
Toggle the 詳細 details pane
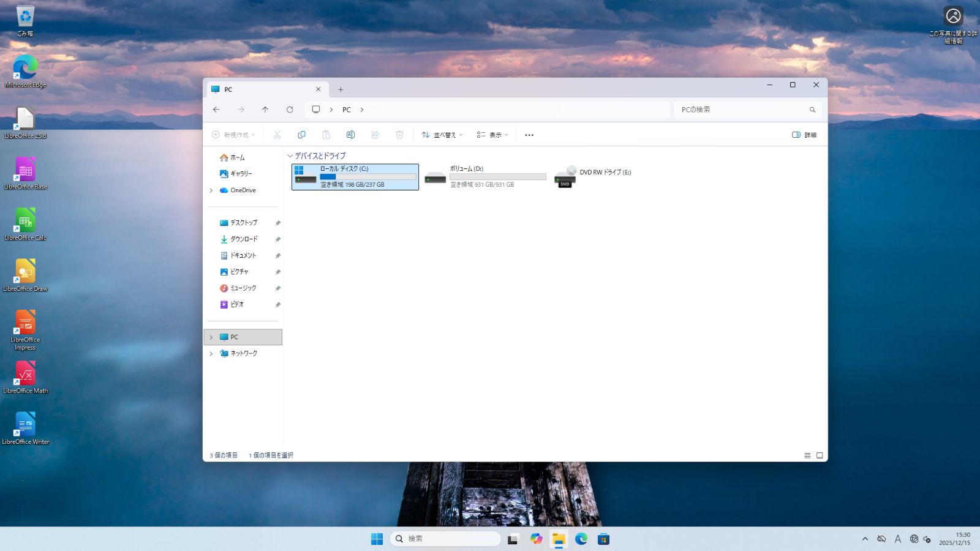coord(804,134)
